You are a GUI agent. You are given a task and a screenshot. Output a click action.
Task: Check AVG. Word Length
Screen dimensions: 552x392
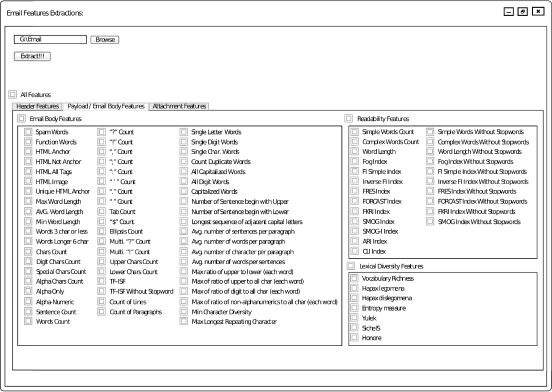pos(28,211)
